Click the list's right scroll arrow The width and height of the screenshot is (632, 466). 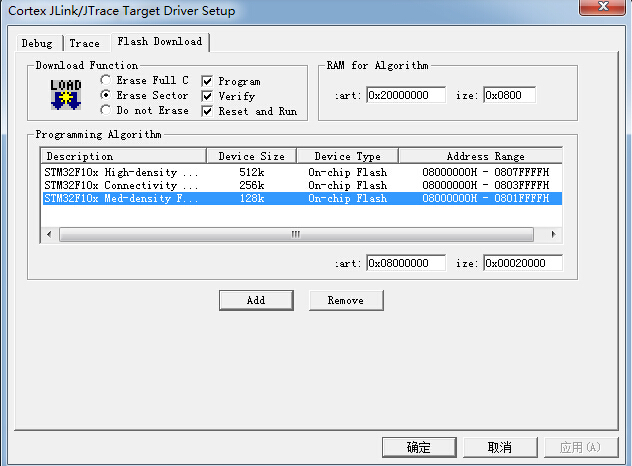click(553, 235)
